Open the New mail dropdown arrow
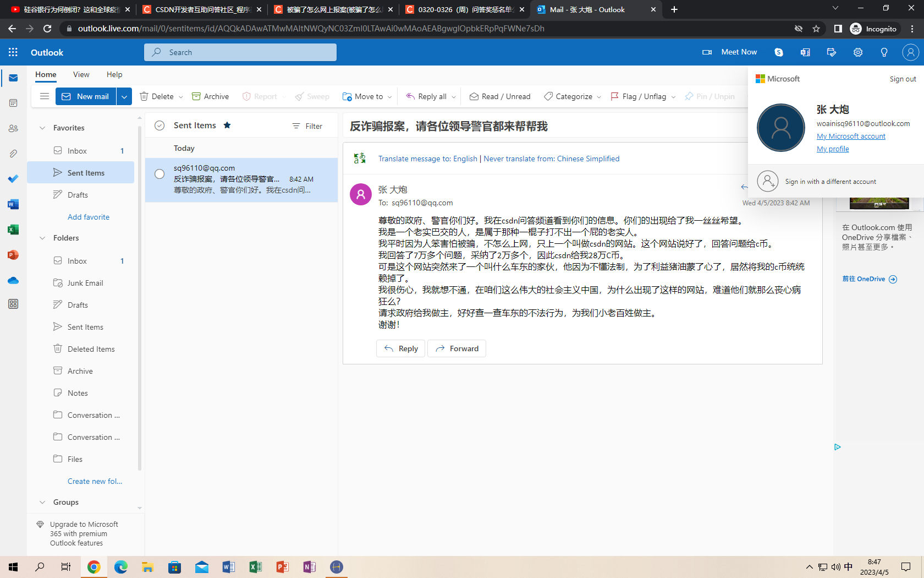This screenshot has height=578, width=924. pyautogui.click(x=124, y=96)
